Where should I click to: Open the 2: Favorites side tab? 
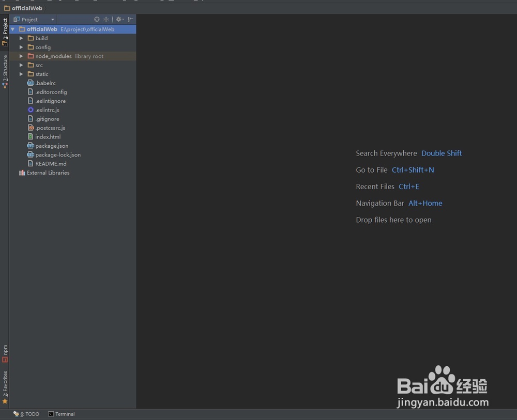click(x=5, y=387)
